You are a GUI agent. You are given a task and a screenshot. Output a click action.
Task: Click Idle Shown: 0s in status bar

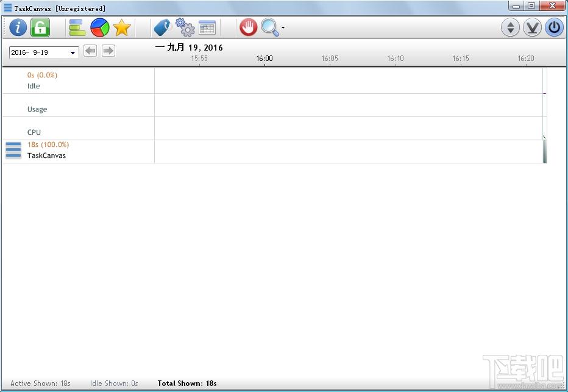[114, 383]
